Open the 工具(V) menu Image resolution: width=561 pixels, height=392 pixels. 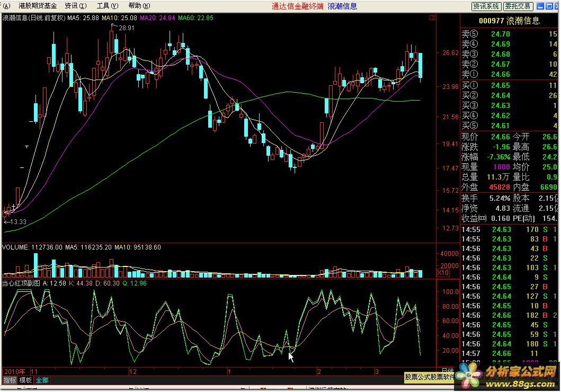(108, 6)
